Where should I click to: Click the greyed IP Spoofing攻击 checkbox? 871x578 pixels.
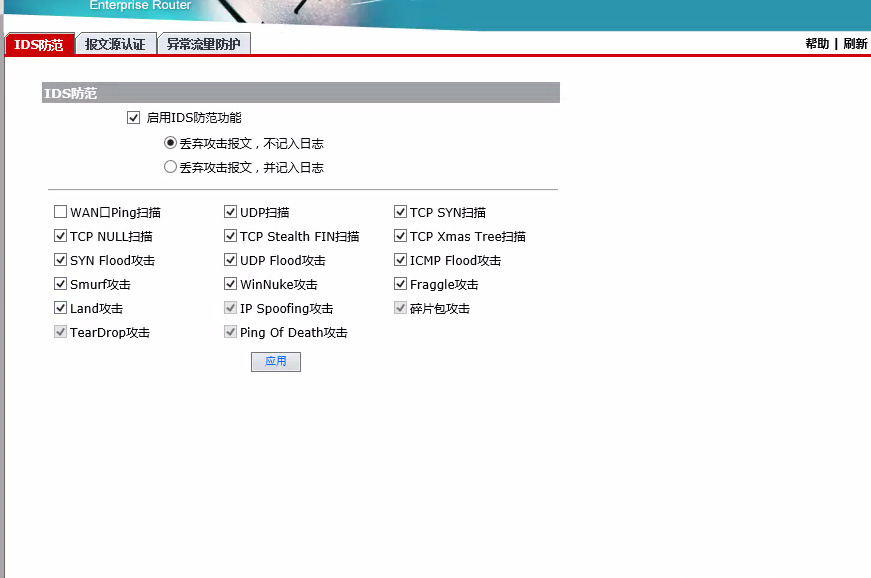pyautogui.click(x=231, y=308)
